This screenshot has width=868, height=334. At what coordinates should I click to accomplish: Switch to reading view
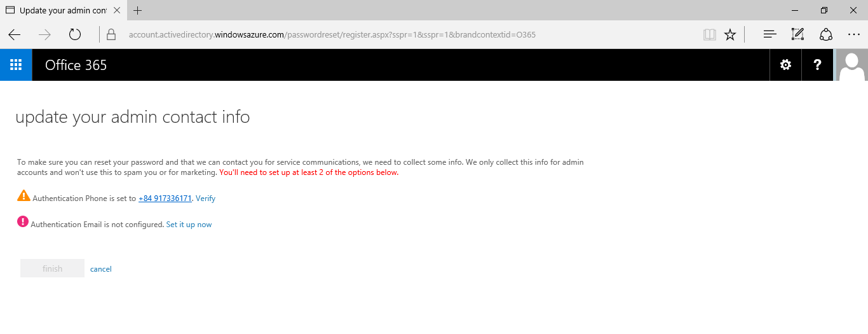709,35
